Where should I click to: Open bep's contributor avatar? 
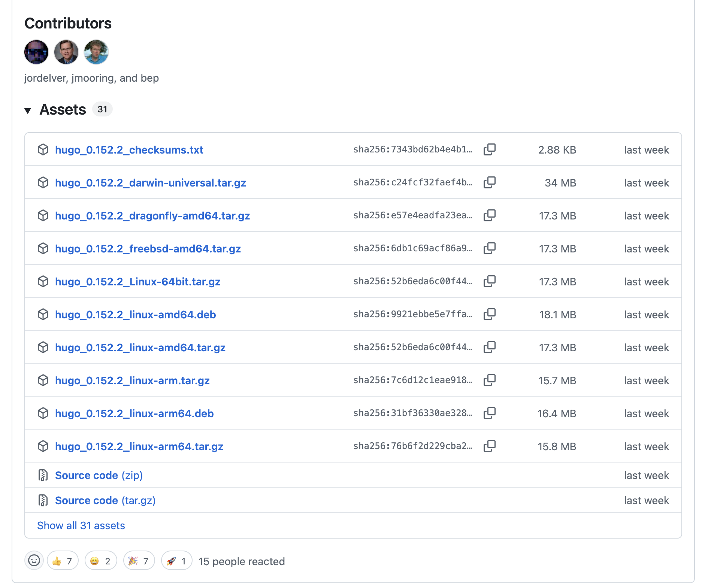point(96,52)
